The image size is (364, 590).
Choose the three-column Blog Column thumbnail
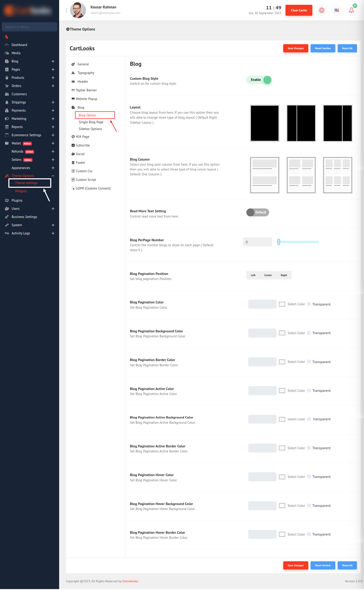(x=337, y=175)
